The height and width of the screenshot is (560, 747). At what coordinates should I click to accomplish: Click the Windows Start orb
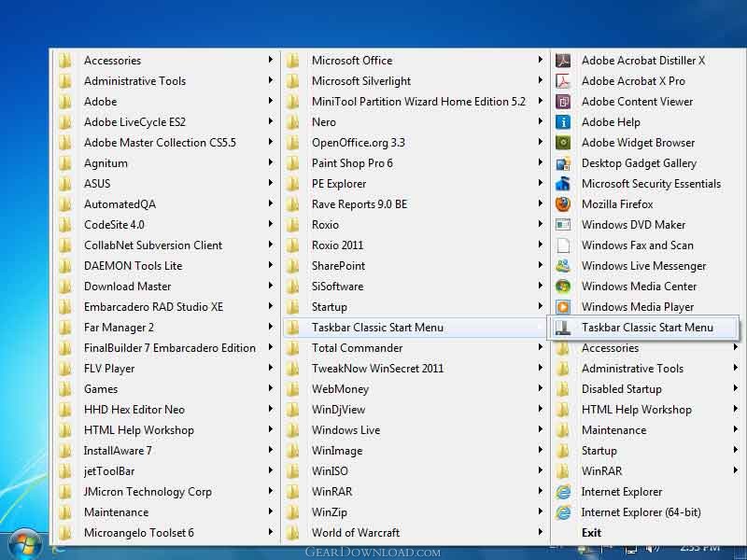point(25,544)
